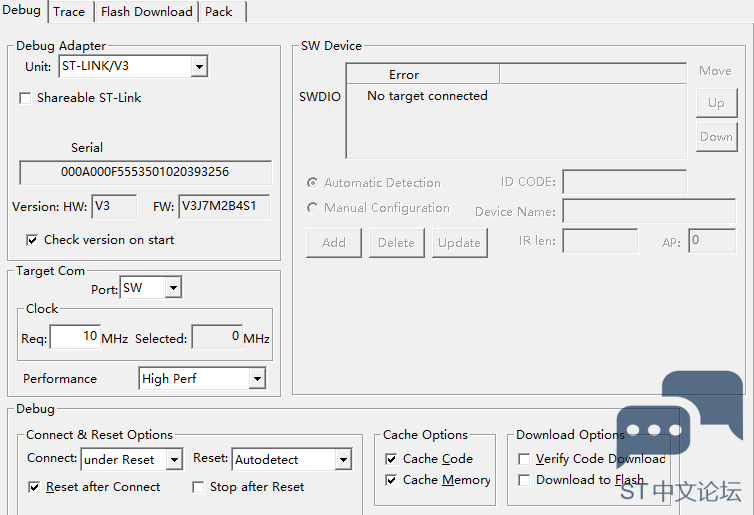754x515 pixels.
Task: Click the FW version field
Action: click(x=224, y=206)
